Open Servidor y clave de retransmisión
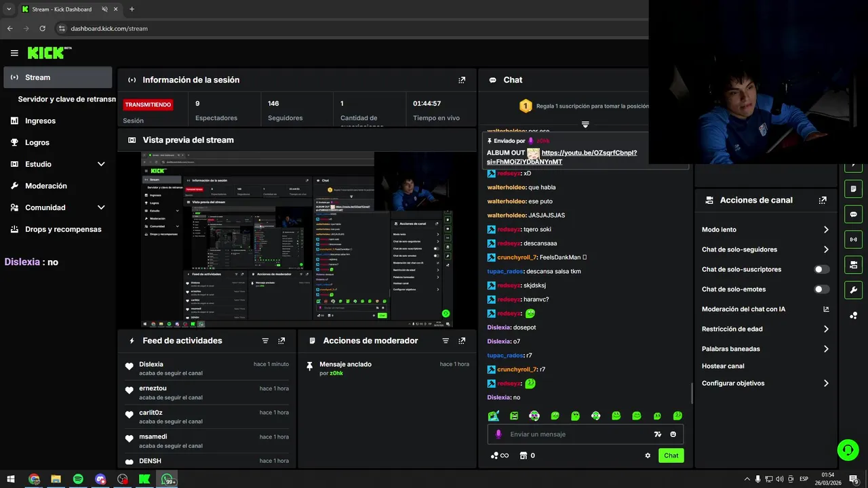 [66, 99]
